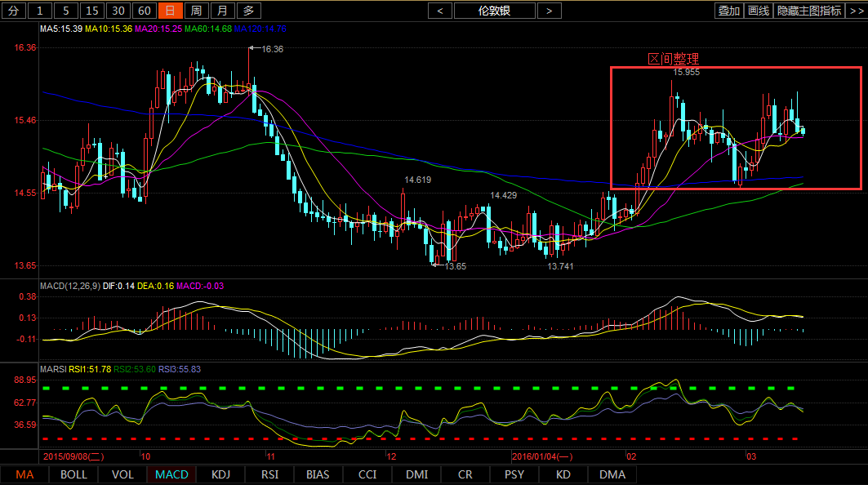868x485 pixels.
Task: Switch to weekly (周) chart period
Action: 195,11
